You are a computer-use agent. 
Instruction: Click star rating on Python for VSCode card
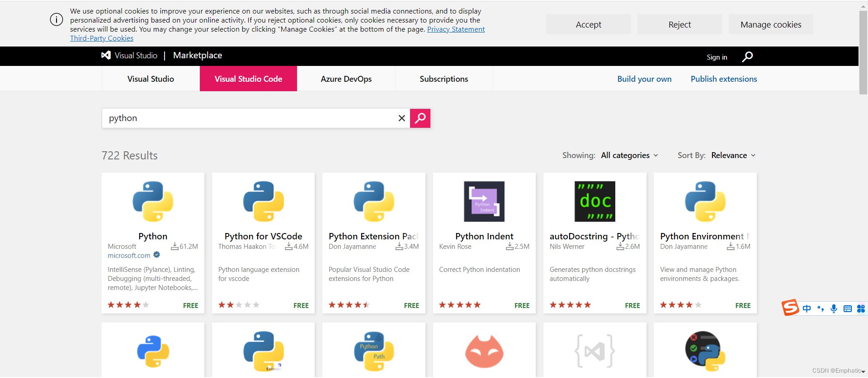pos(239,305)
